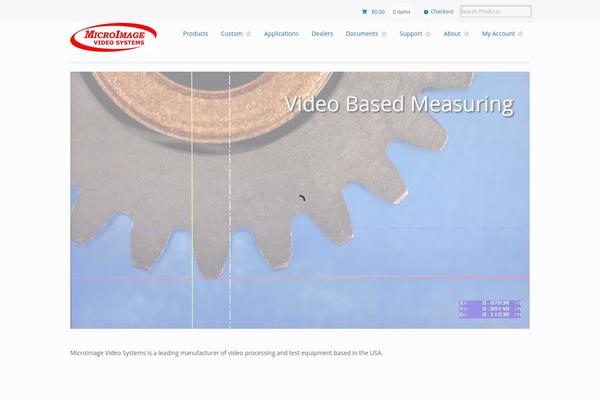Image resolution: width=600 pixels, height=400 pixels.
Task: Open the Dealers page
Action: pyautogui.click(x=322, y=34)
